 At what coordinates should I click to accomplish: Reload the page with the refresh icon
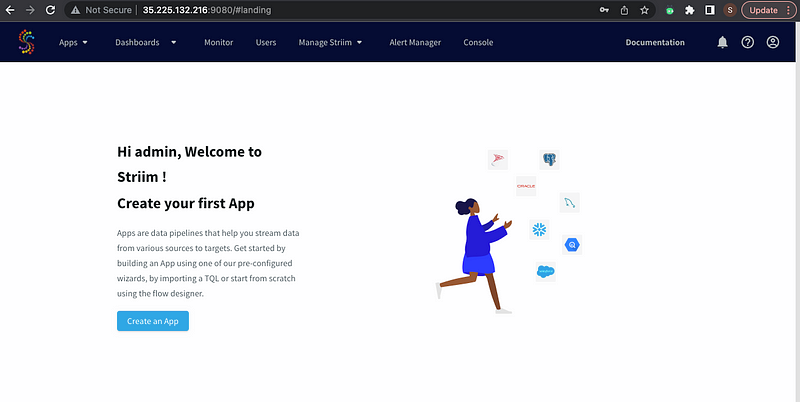(x=50, y=10)
